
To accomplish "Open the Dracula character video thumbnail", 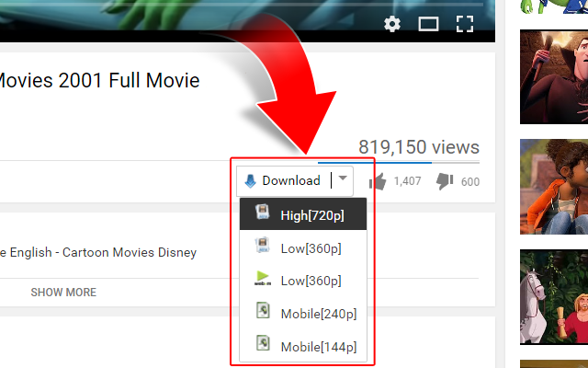I will 554,77.
